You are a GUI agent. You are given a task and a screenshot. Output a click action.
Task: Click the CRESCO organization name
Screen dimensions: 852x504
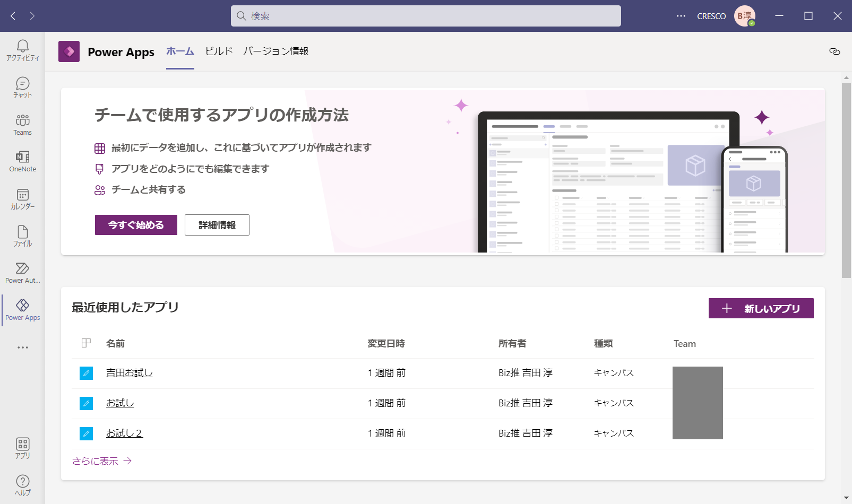coord(711,16)
